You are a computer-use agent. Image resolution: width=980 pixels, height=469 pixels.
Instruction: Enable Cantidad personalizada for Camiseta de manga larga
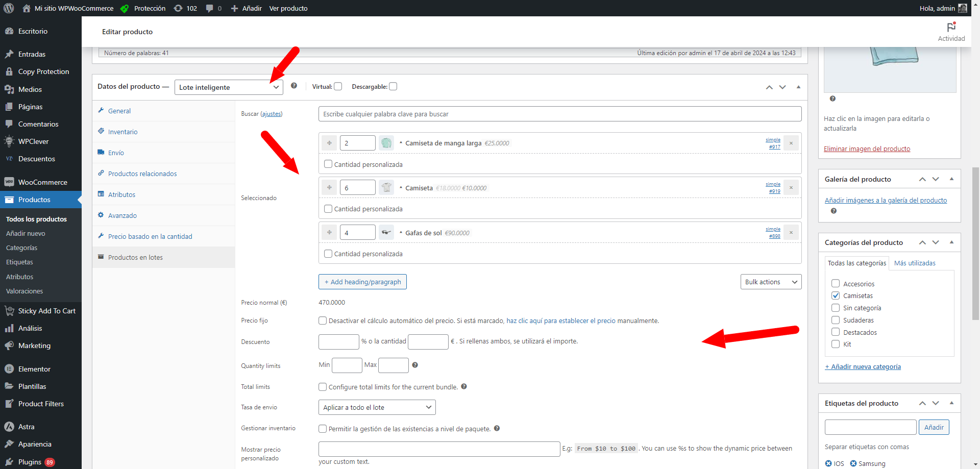pyautogui.click(x=328, y=164)
